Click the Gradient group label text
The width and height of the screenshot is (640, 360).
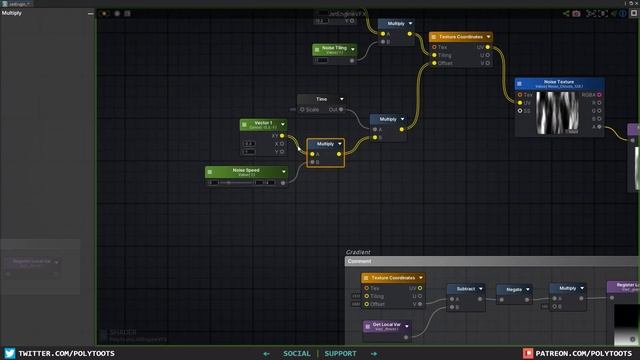point(358,252)
